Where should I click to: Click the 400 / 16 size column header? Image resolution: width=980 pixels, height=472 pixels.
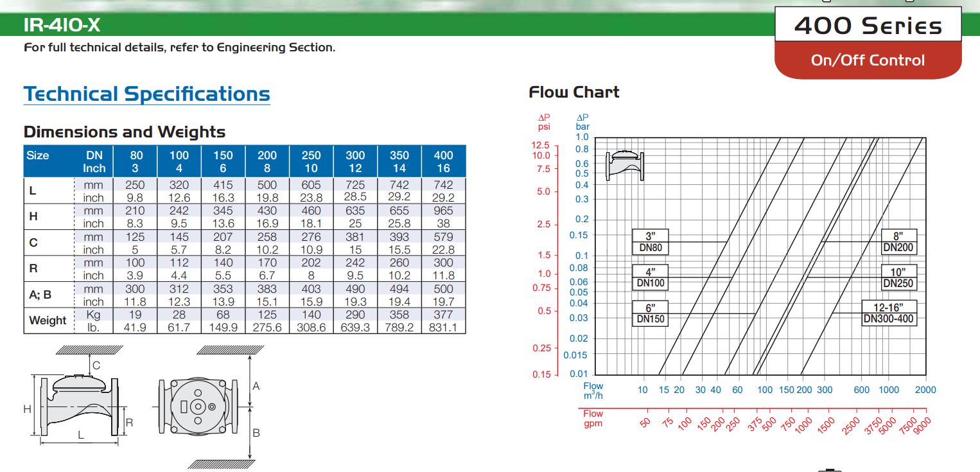(x=443, y=161)
